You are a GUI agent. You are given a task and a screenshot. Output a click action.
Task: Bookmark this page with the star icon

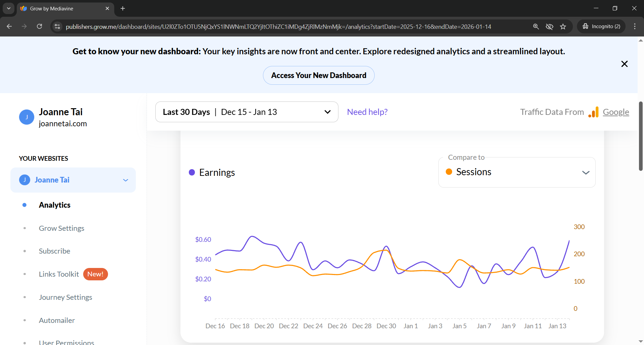tap(563, 26)
